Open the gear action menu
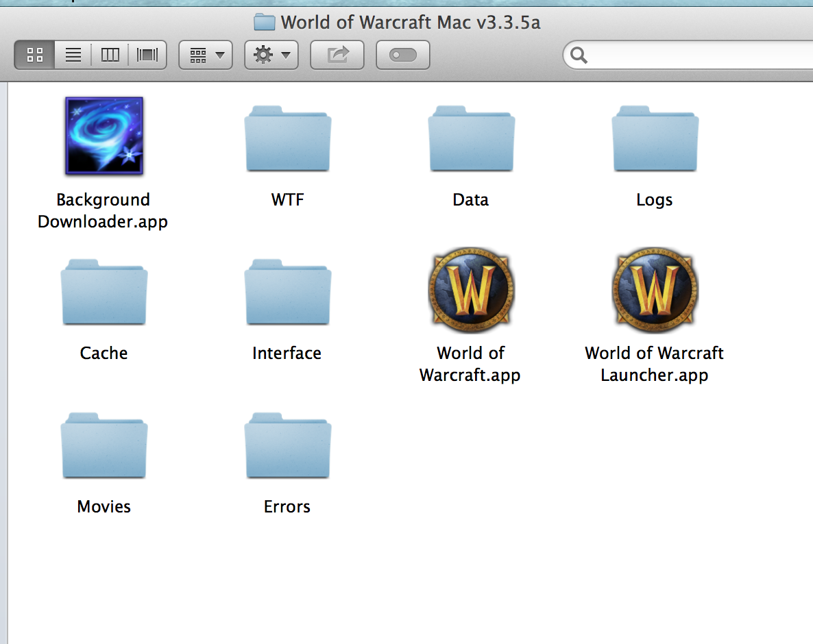The height and width of the screenshot is (644, 813). 271,55
